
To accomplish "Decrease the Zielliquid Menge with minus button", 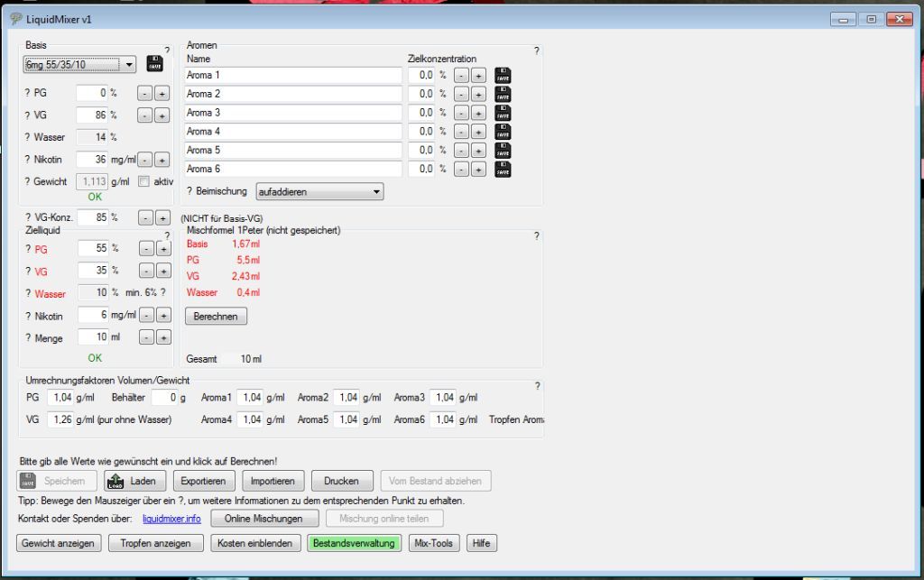I will coord(145,337).
